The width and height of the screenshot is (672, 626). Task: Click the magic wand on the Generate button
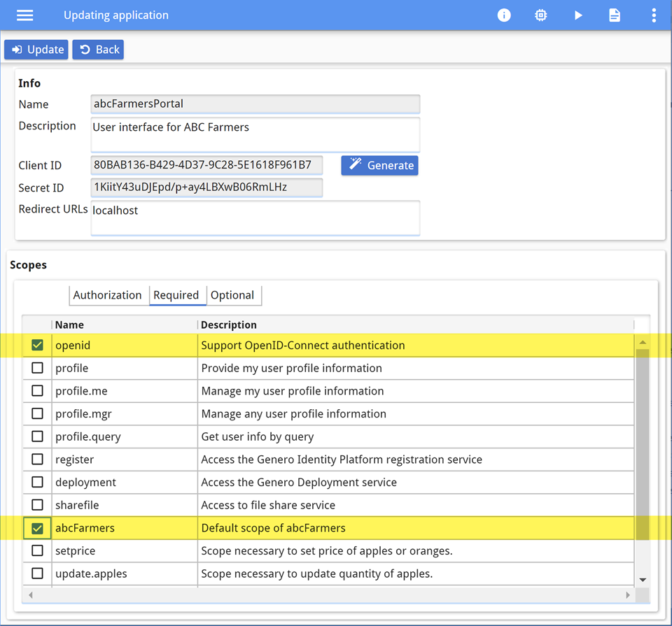pyautogui.click(x=355, y=165)
